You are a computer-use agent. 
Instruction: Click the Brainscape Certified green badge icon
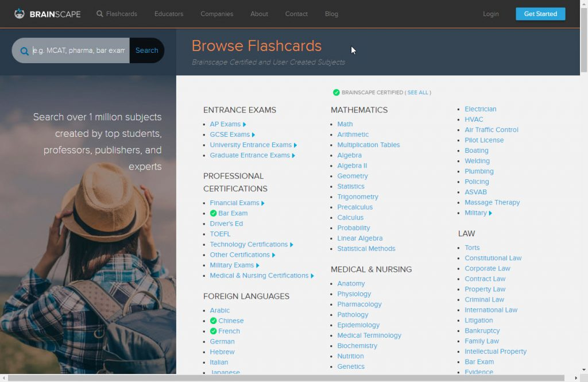[x=336, y=92]
